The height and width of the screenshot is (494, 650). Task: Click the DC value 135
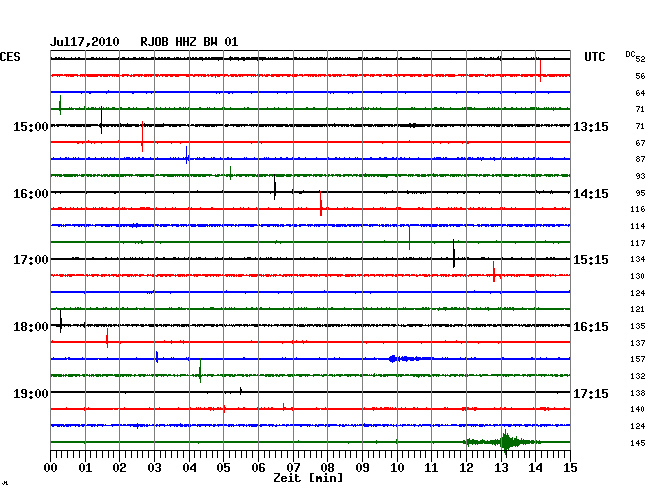pos(638,326)
